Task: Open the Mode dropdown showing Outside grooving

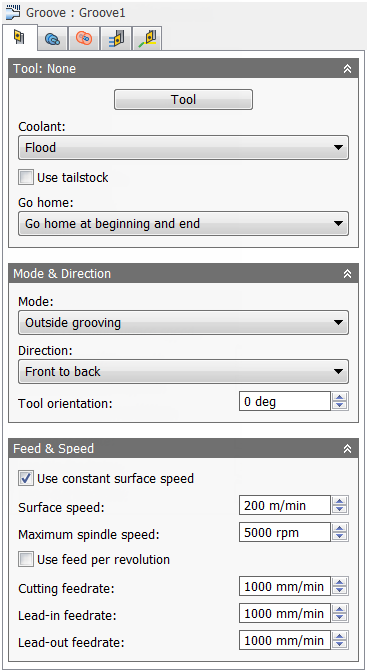Action: (x=184, y=323)
